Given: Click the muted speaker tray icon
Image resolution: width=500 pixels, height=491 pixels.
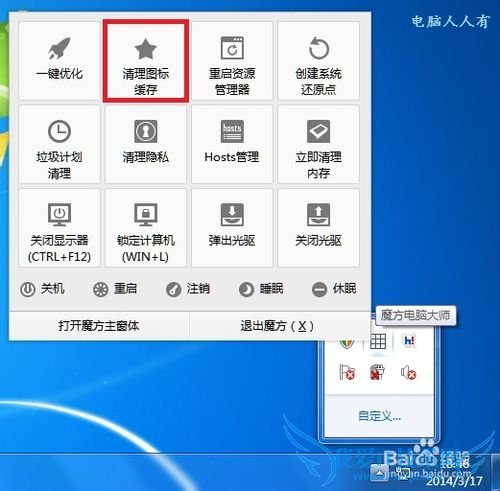Looking at the screenshot, I should pos(408,372).
